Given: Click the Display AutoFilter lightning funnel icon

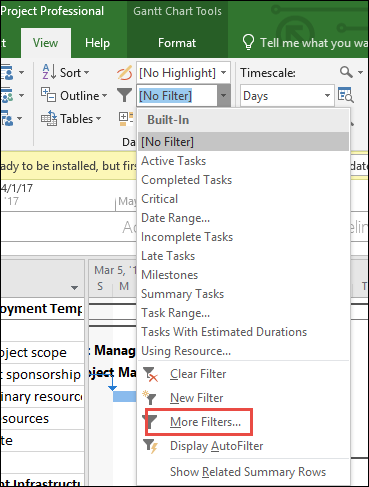Looking at the screenshot, I should [x=150, y=446].
